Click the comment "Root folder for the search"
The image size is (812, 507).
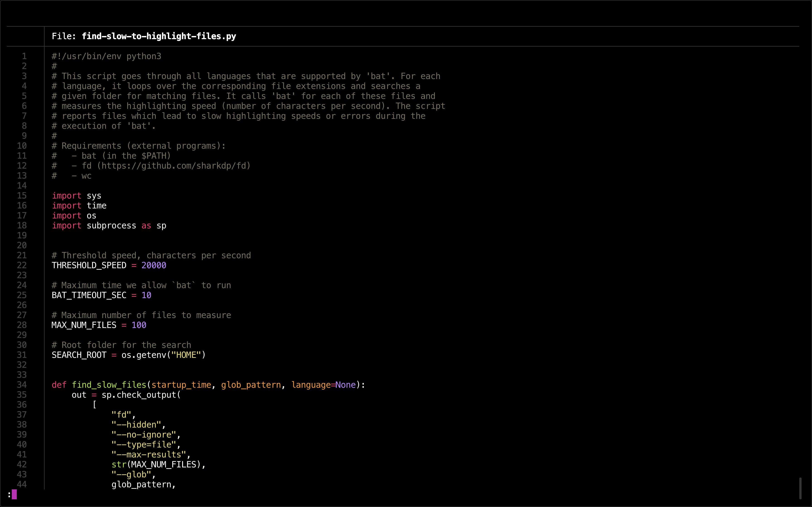tap(126, 345)
